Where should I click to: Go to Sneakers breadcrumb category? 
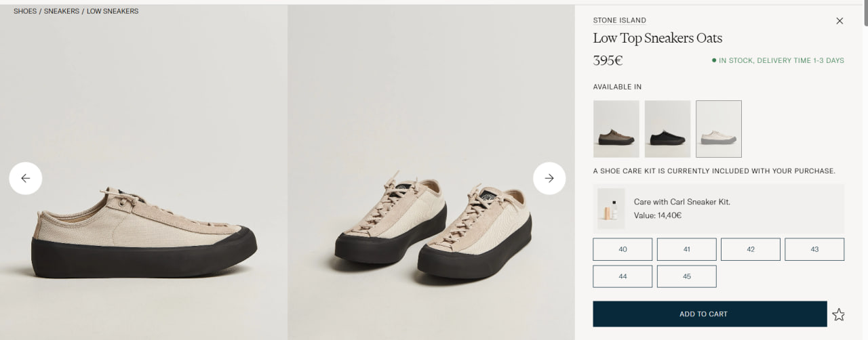[62, 12]
